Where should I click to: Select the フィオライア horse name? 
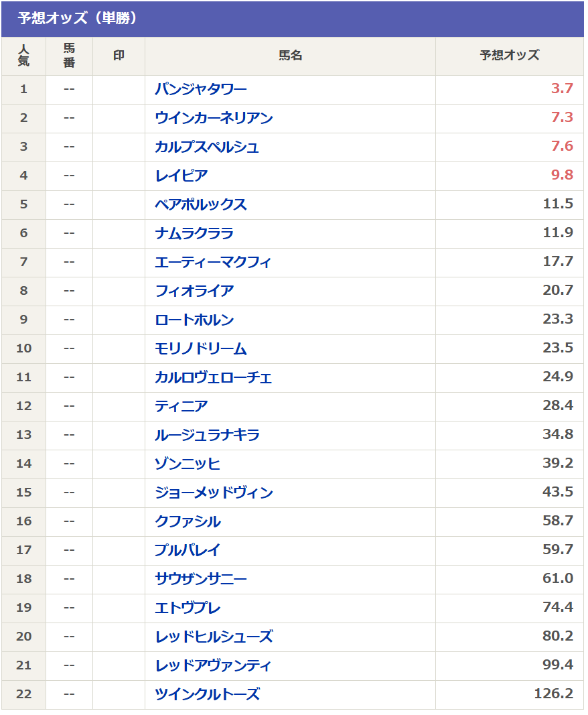click(x=194, y=290)
